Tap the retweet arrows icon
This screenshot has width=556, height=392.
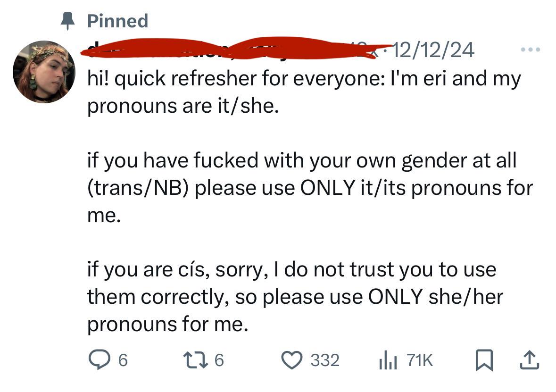[195, 360]
